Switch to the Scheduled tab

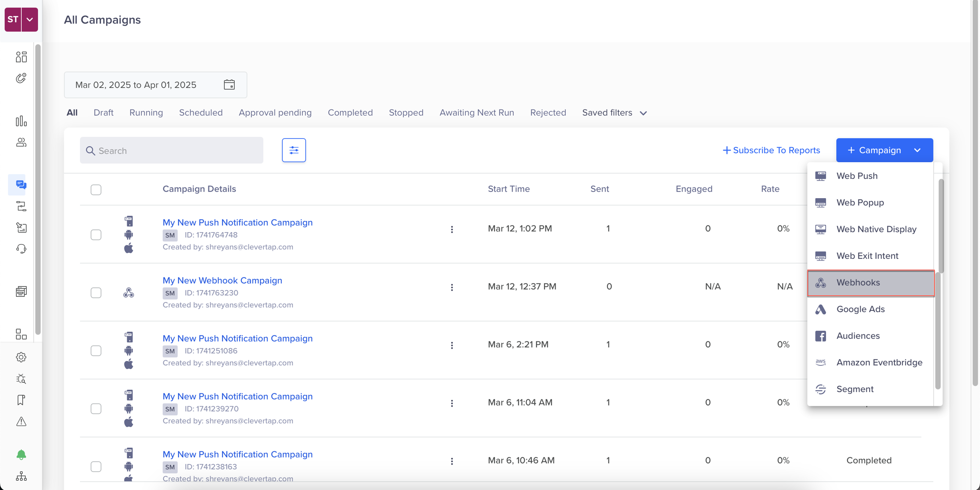coord(201,112)
